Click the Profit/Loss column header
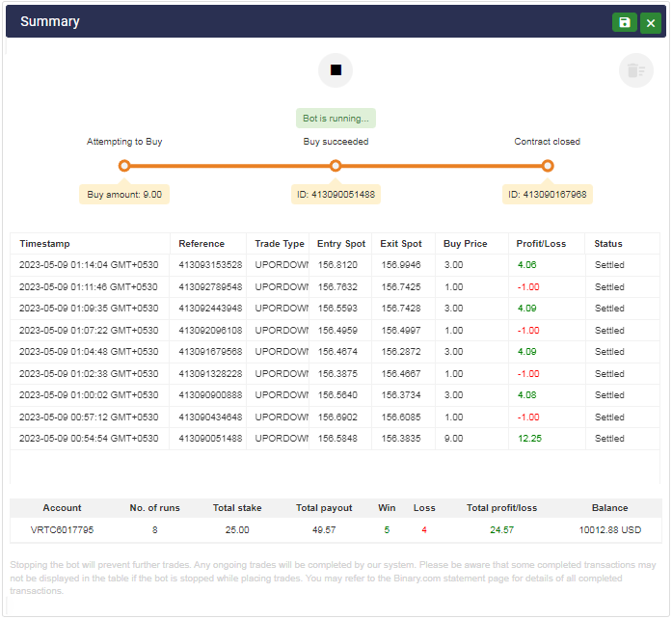 (543, 244)
